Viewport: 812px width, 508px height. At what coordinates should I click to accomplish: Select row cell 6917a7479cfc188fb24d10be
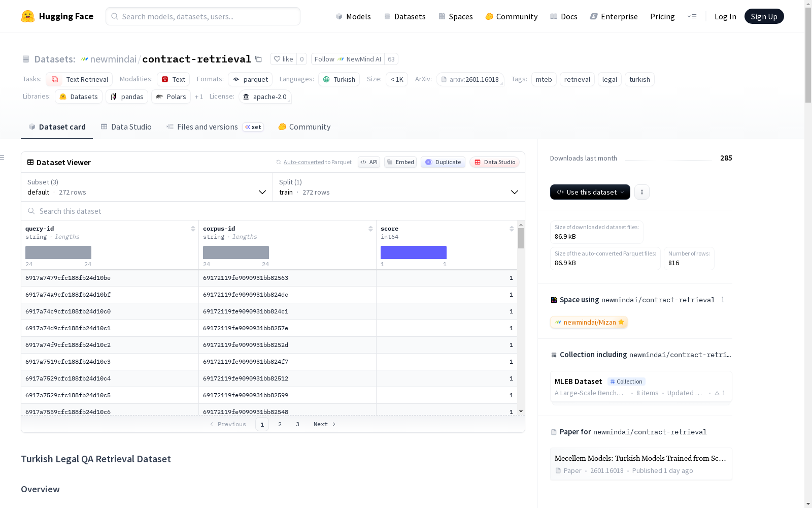(110, 278)
